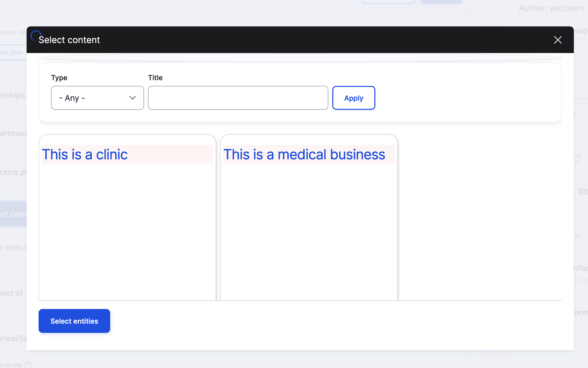Image resolution: width=588 pixels, height=368 pixels.
Task: Open 'This is a medical business' entity link
Action: click(304, 154)
